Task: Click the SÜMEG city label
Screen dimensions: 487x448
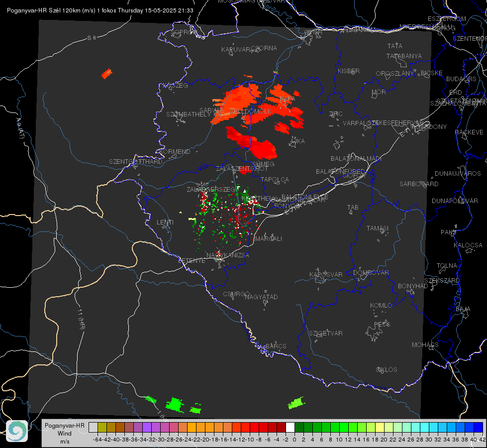Action: 263,164
